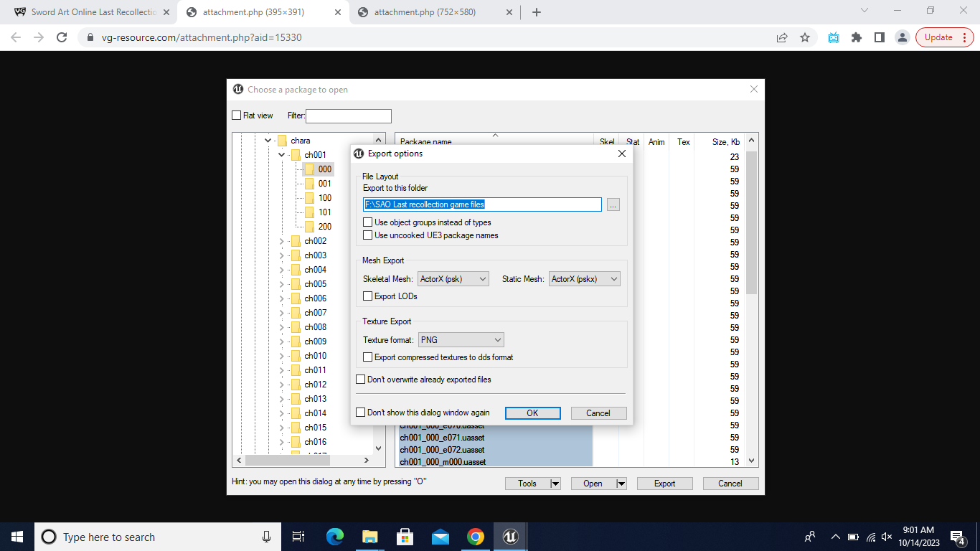Expand the ch005 folder tree node
Screen dimensions: 980x551
pos(281,284)
